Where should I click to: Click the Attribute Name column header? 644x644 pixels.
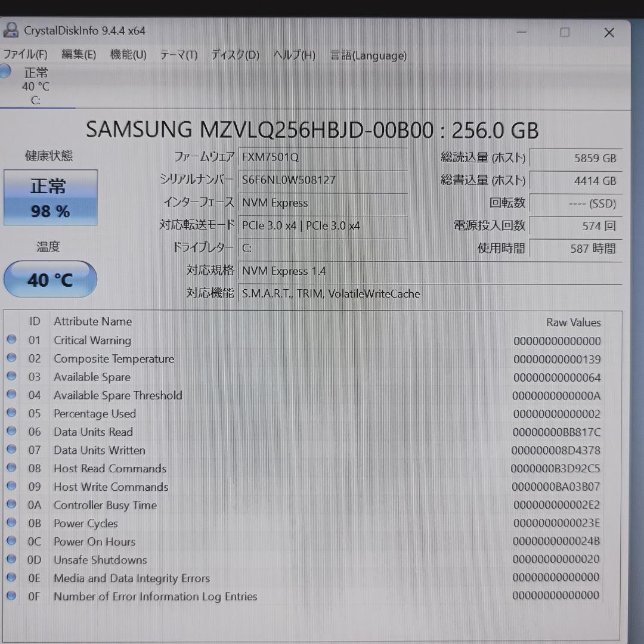[x=93, y=321]
